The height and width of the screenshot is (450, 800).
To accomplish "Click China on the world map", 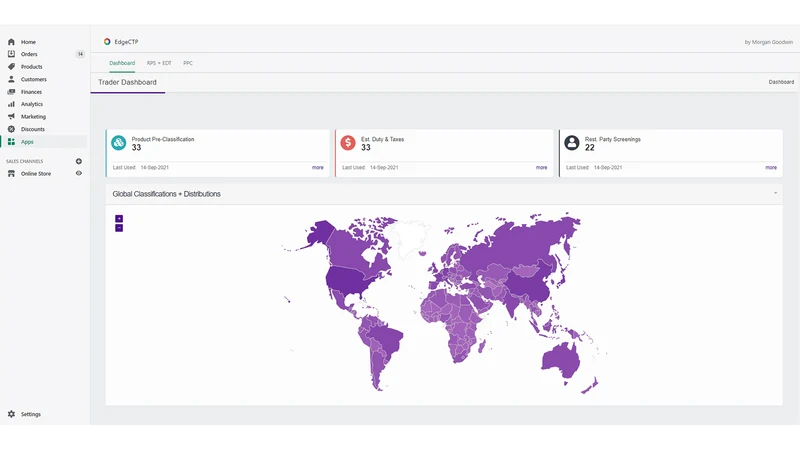I will (528, 286).
